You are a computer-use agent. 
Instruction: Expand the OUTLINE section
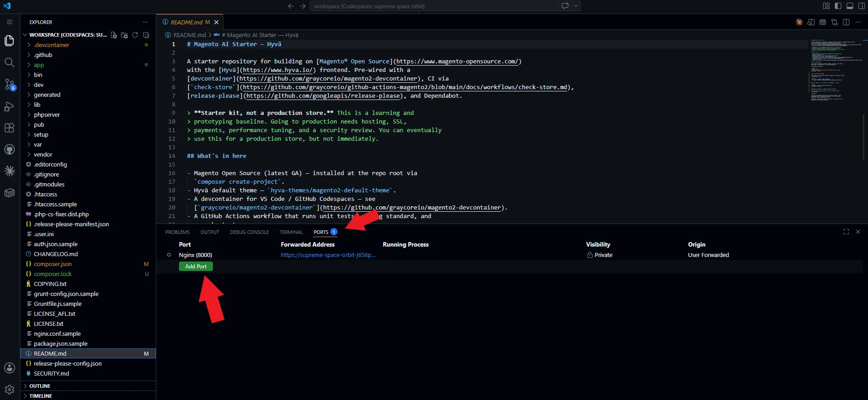[x=88, y=386]
